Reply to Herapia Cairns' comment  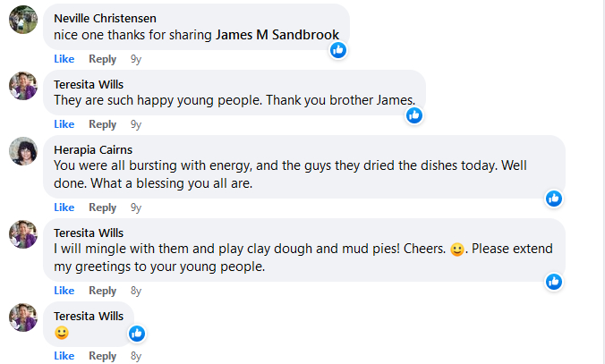pyautogui.click(x=102, y=207)
